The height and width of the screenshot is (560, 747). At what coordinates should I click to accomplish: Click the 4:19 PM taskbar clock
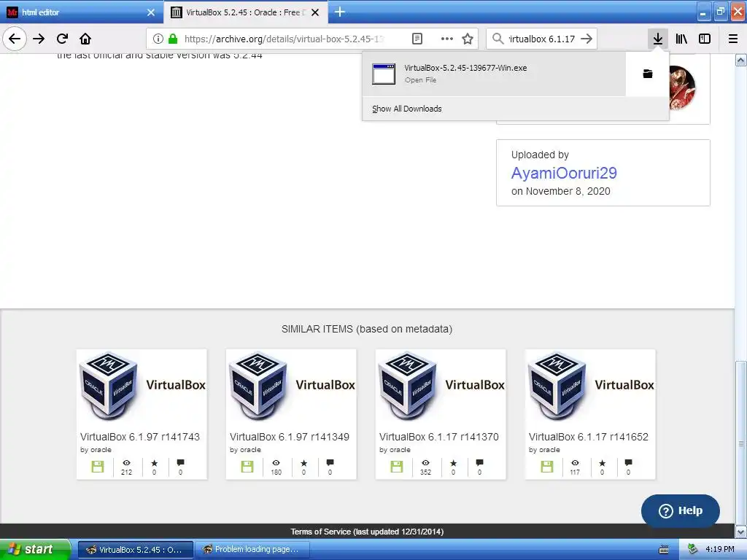(x=720, y=549)
